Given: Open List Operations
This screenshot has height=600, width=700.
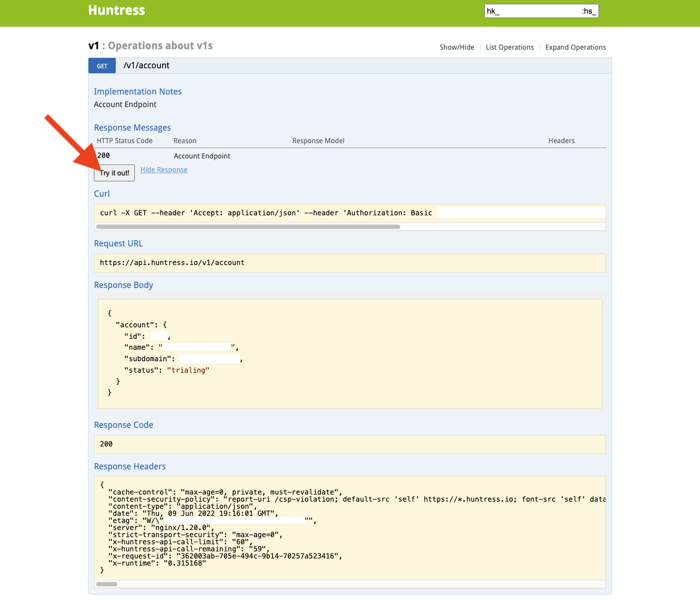Looking at the screenshot, I should pyautogui.click(x=510, y=48).
